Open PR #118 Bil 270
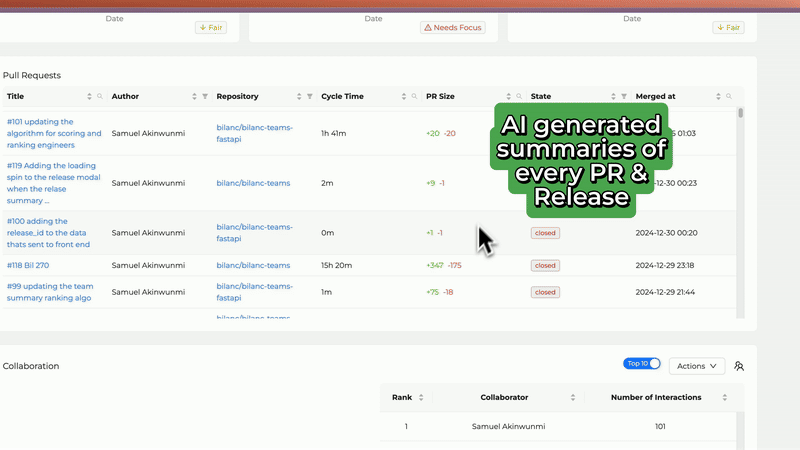800x450 pixels. (x=28, y=265)
